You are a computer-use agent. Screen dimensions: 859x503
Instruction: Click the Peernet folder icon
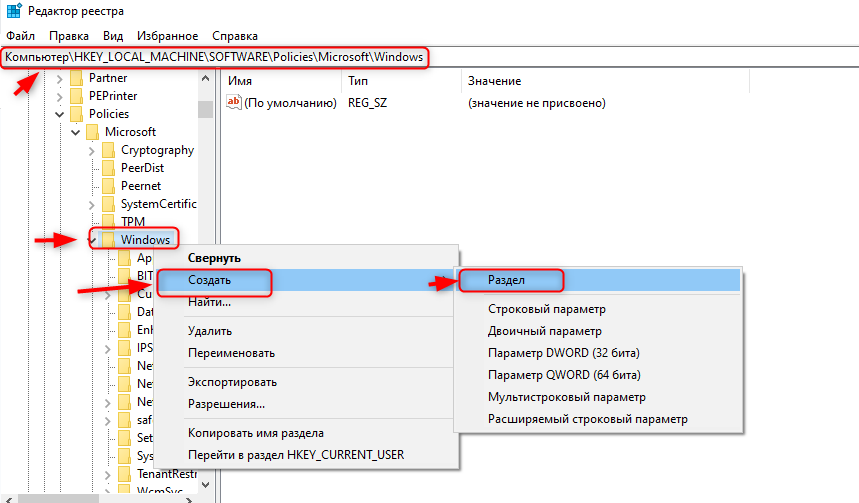[x=108, y=186]
